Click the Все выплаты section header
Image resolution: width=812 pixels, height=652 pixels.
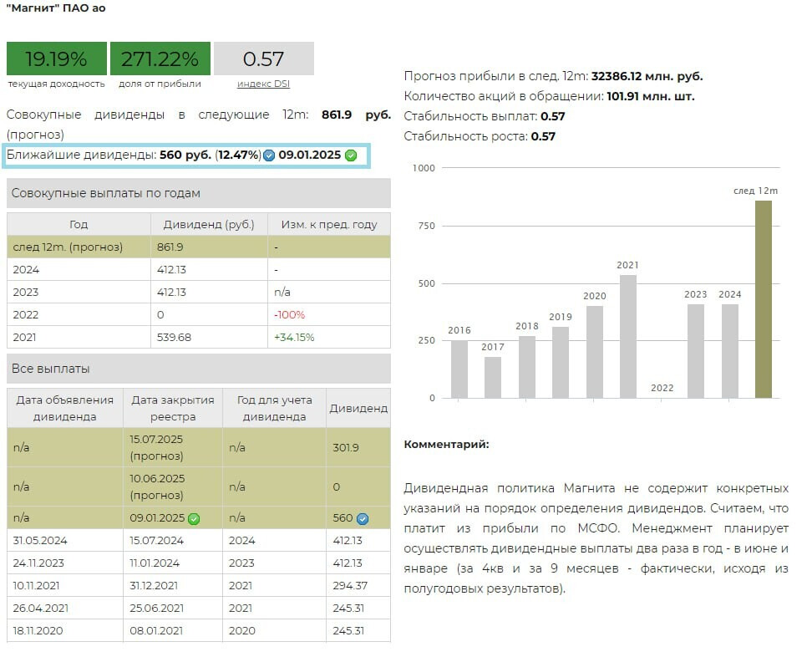[x=198, y=369]
